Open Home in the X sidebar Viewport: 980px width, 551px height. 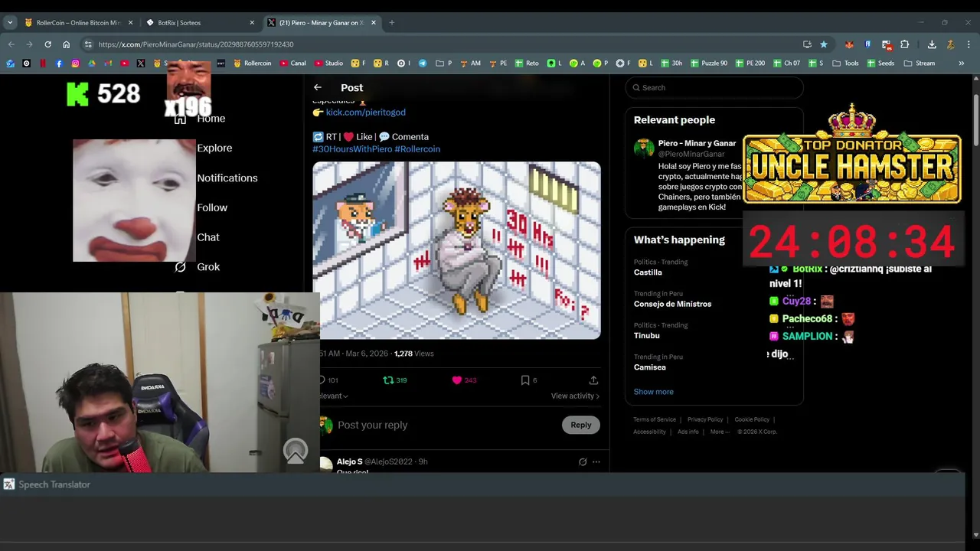tap(211, 119)
